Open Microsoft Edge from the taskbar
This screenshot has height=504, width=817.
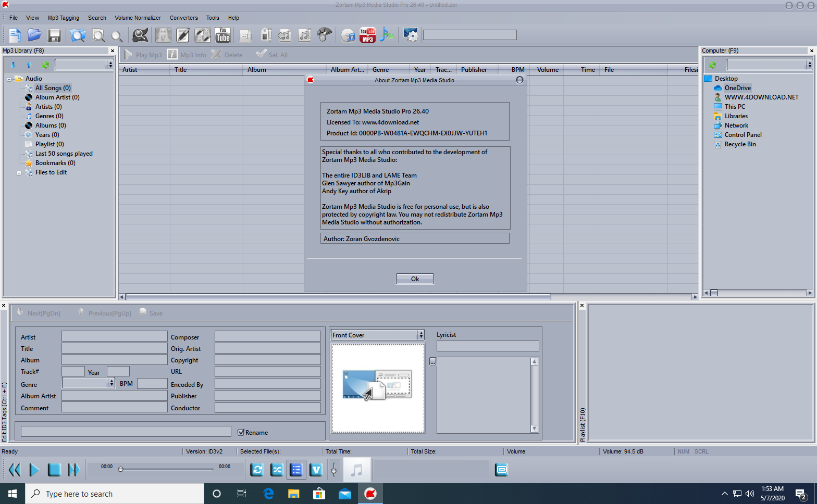269,494
